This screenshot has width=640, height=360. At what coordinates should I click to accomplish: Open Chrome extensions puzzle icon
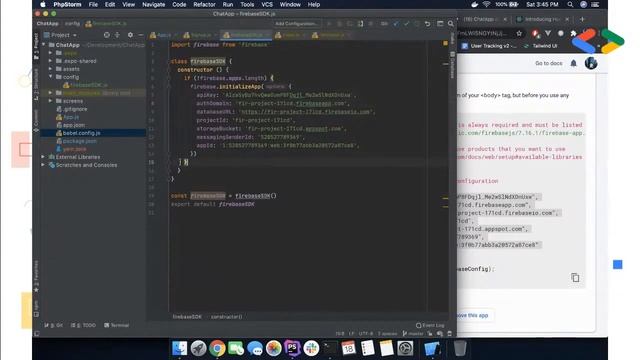[573, 33]
